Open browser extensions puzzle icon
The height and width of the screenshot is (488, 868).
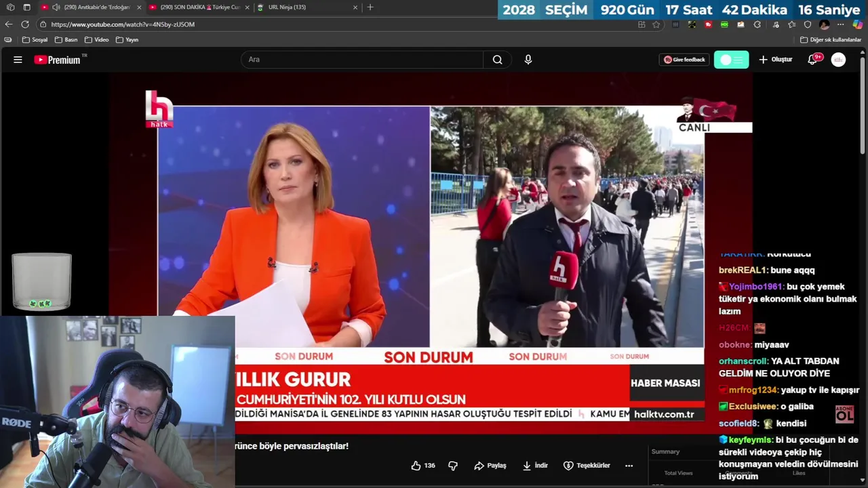(757, 24)
